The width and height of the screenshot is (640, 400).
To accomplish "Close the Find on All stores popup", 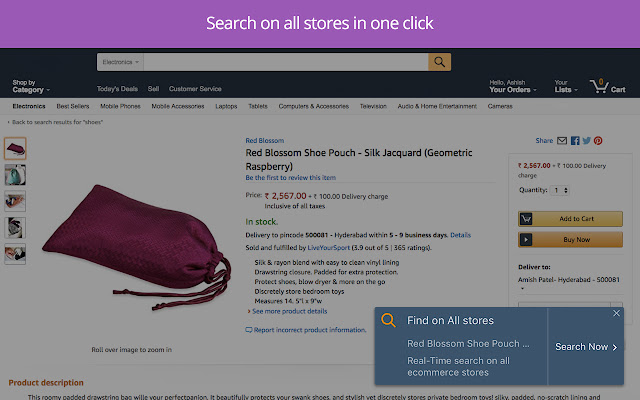I will [616, 314].
